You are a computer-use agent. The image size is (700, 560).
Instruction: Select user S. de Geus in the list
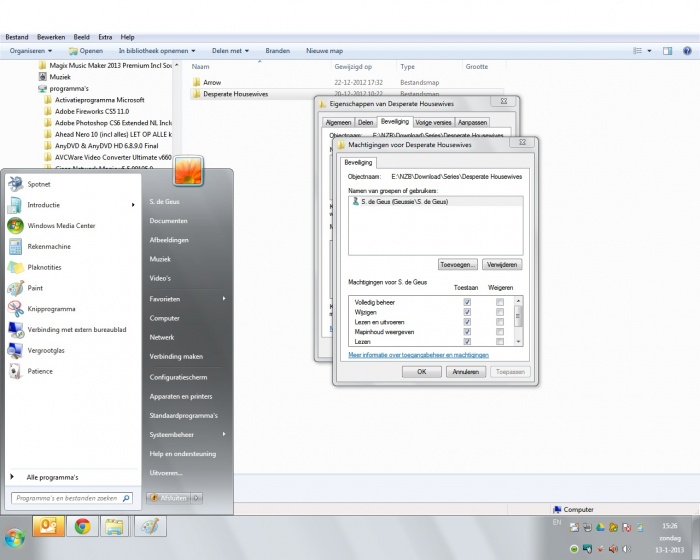tap(435, 202)
